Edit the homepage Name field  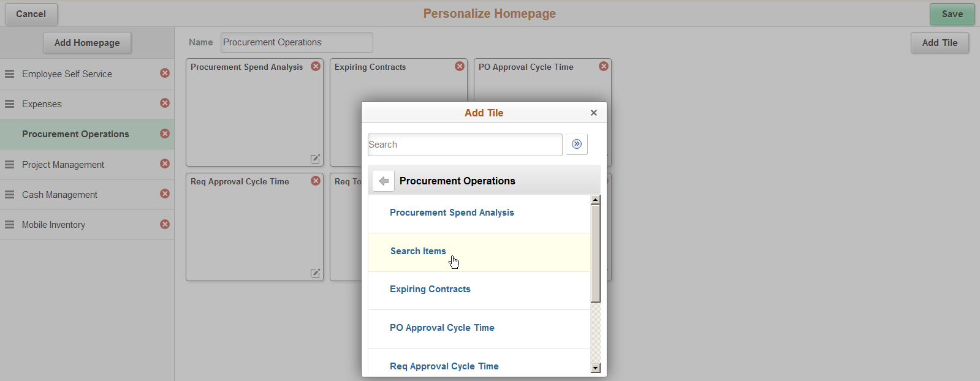(297, 42)
